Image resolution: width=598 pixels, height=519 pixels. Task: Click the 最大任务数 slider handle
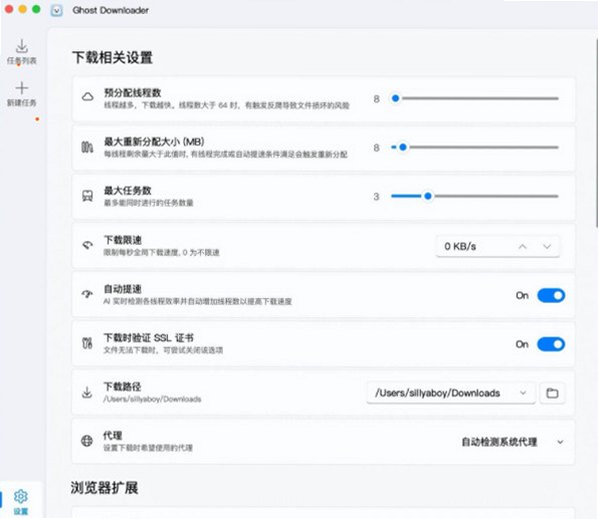[x=428, y=196]
